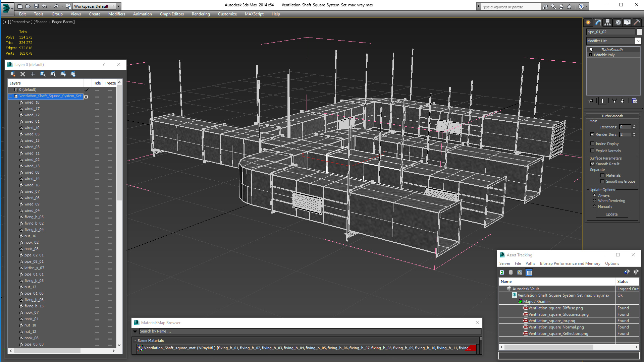Click the Table View icon in Asset Tracking
The height and width of the screenshot is (362, 644).
coord(529,273)
